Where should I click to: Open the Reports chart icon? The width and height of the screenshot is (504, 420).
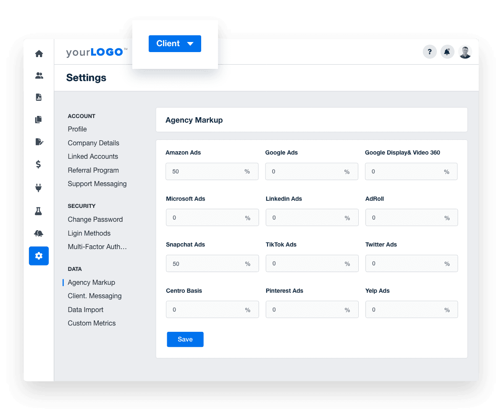pyautogui.click(x=39, y=97)
